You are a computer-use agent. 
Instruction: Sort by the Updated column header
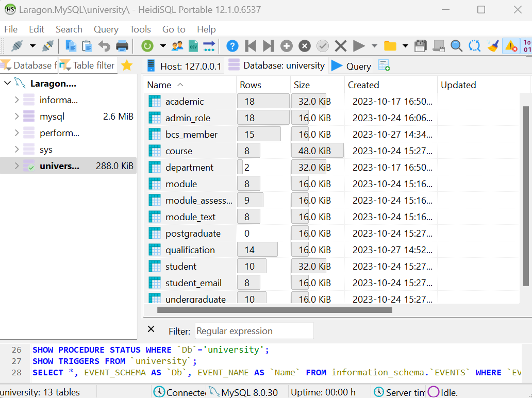[484, 85]
